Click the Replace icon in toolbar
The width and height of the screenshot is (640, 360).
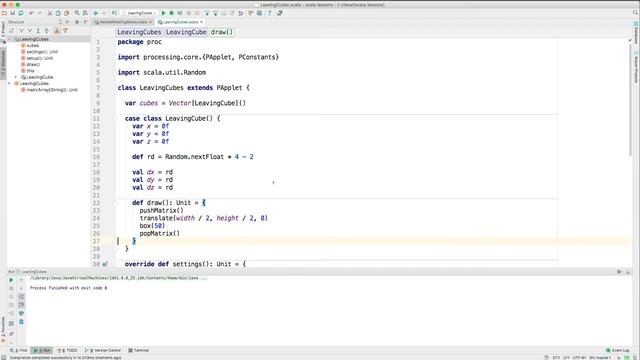(x=85, y=13)
